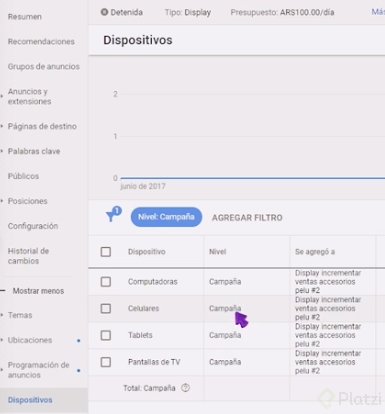Open Configuración in the sidebar
The height and width of the screenshot is (414, 385).
(x=33, y=226)
